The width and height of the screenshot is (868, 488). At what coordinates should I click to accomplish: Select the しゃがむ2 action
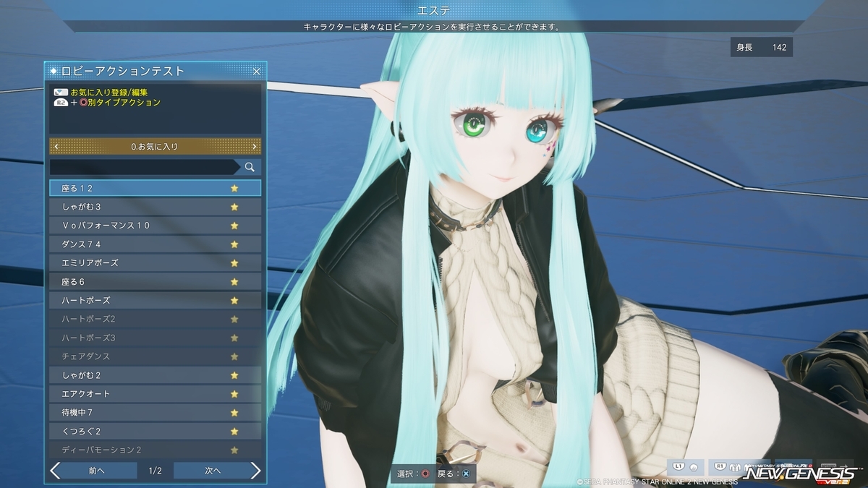point(155,375)
